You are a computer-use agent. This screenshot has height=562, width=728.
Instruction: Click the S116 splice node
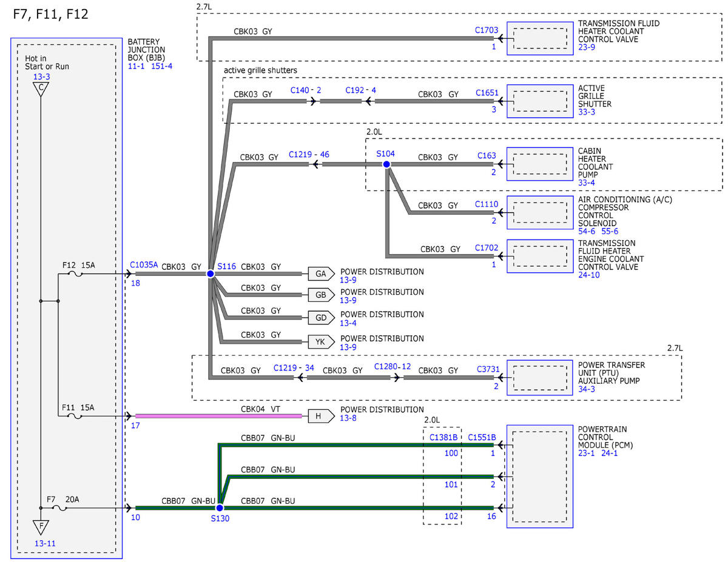pos(211,274)
